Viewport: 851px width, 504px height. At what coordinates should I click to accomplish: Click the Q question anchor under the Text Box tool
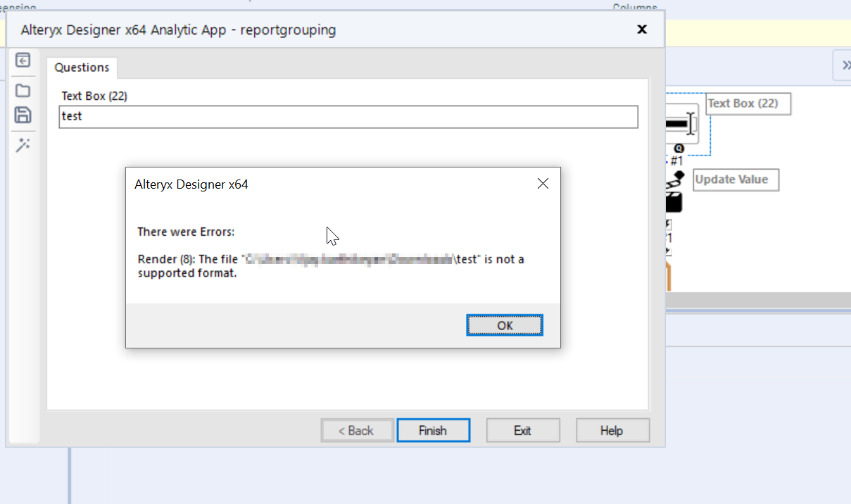679,148
